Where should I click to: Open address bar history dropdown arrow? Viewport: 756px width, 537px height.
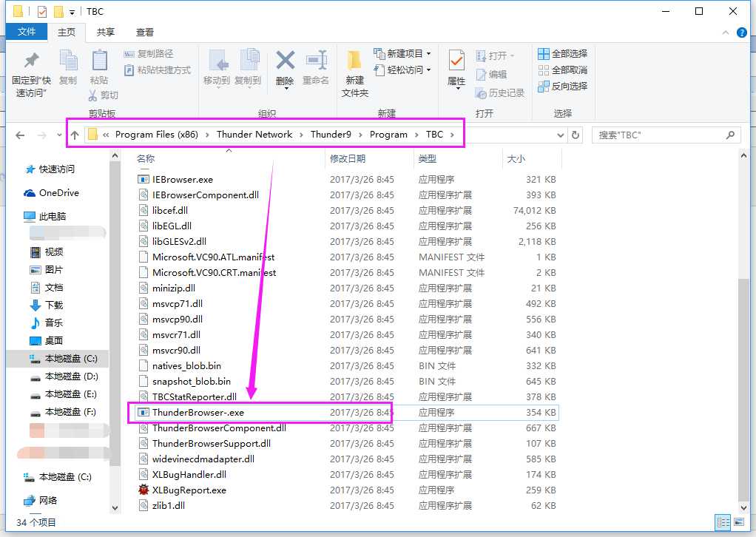point(560,135)
